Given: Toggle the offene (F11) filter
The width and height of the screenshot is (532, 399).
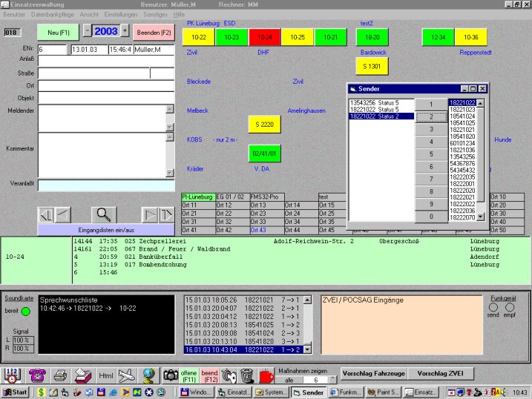Looking at the screenshot, I should tap(189, 375).
